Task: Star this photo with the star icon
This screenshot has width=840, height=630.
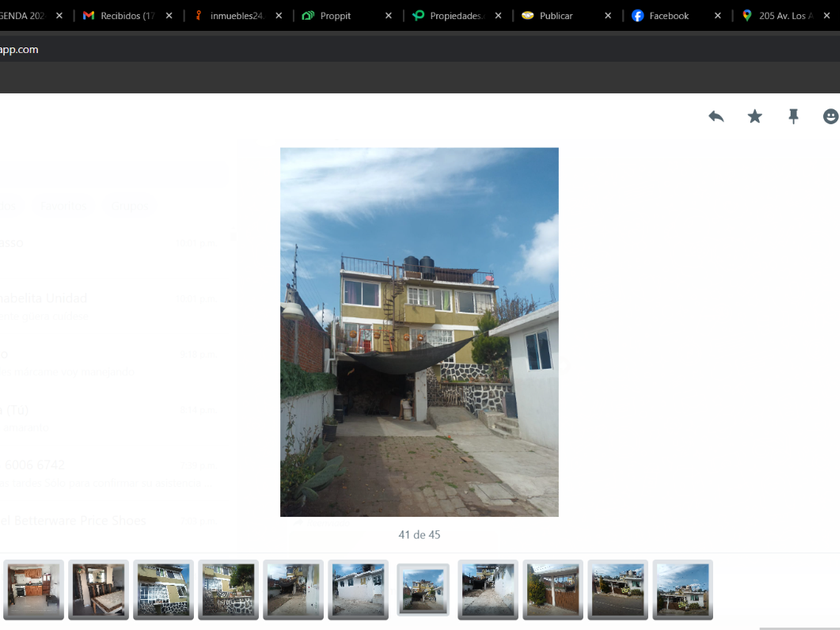Action: click(x=755, y=116)
